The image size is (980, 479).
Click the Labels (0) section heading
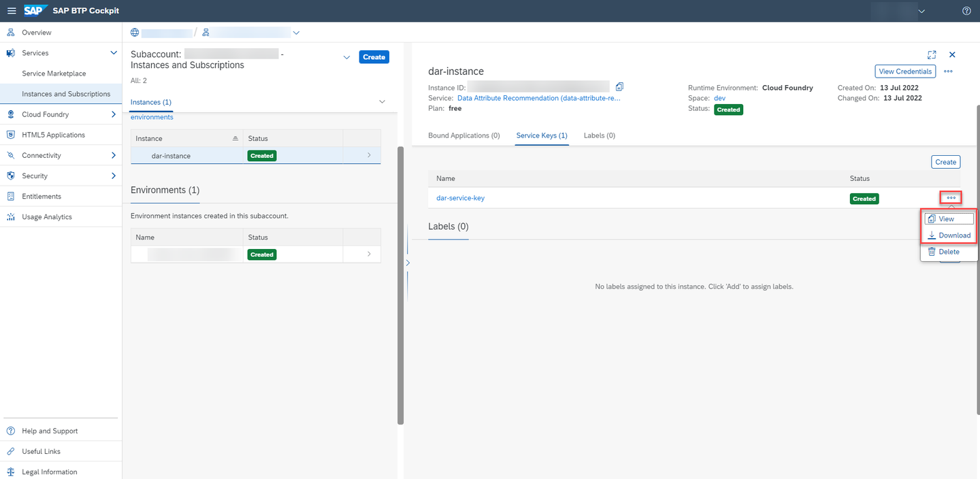click(x=448, y=227)
